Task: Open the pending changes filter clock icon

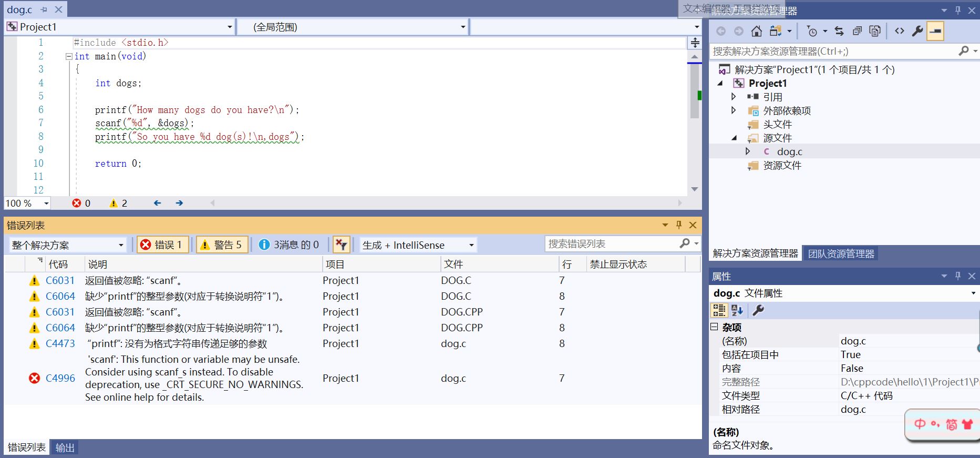Action: pyautogui.click(x=812, y=31)
